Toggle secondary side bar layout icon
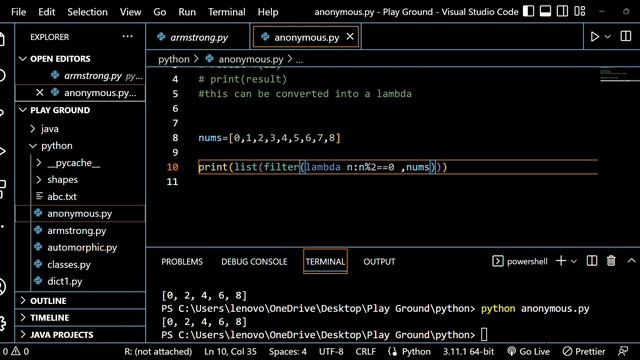The width and height of the screenshot is (640, 360). click(562, 11)
